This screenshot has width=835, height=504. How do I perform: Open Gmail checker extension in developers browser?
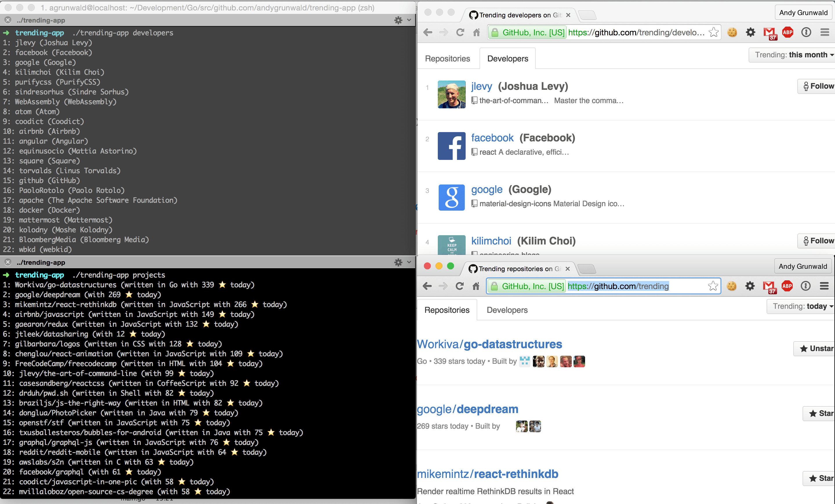[769, 33]
